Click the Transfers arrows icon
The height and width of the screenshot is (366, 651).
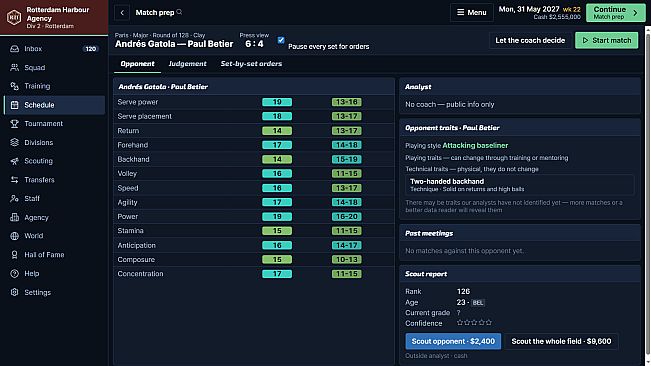click(15, 180)
